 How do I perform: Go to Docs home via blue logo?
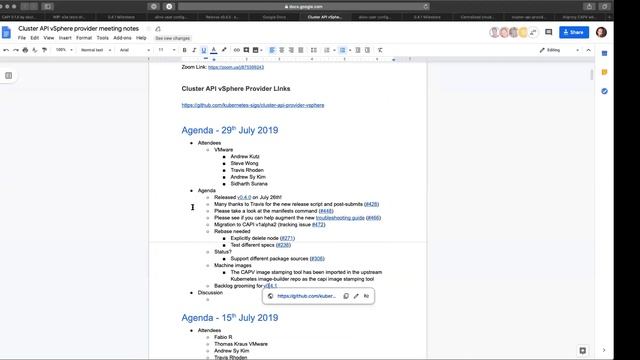point(7,33)
